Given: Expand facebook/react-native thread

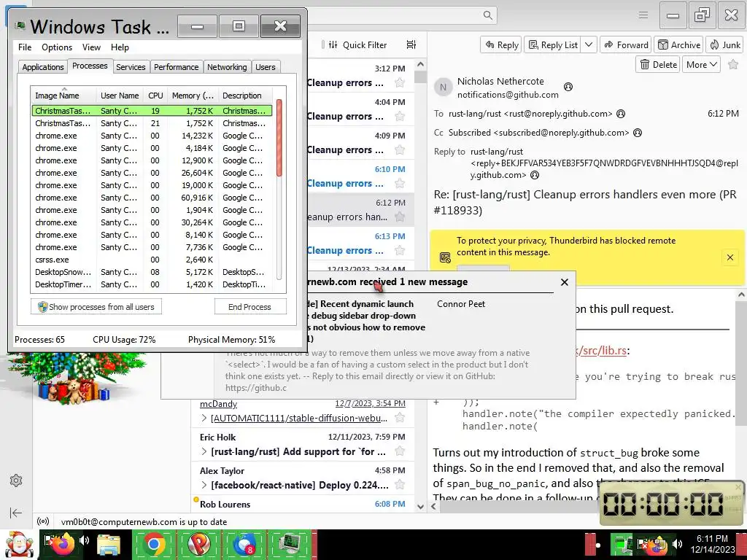Looking at the screenshot, I should pos(204,485).
